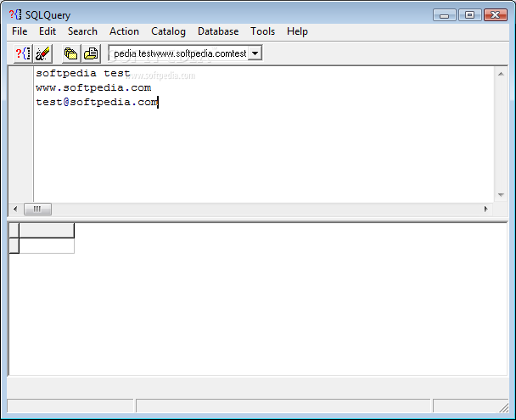
Task: Expand the query history combo box arrow
Action: click(255, 53)
